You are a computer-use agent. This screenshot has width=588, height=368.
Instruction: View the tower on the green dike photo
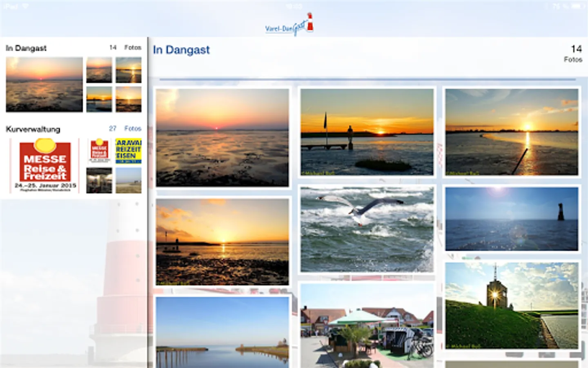[512, 305]
